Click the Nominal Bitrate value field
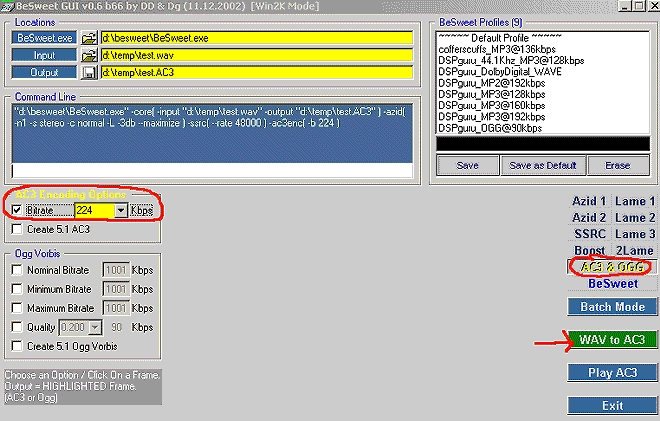Viewport: 660px width, 421px height. click(x=116, y=270)
